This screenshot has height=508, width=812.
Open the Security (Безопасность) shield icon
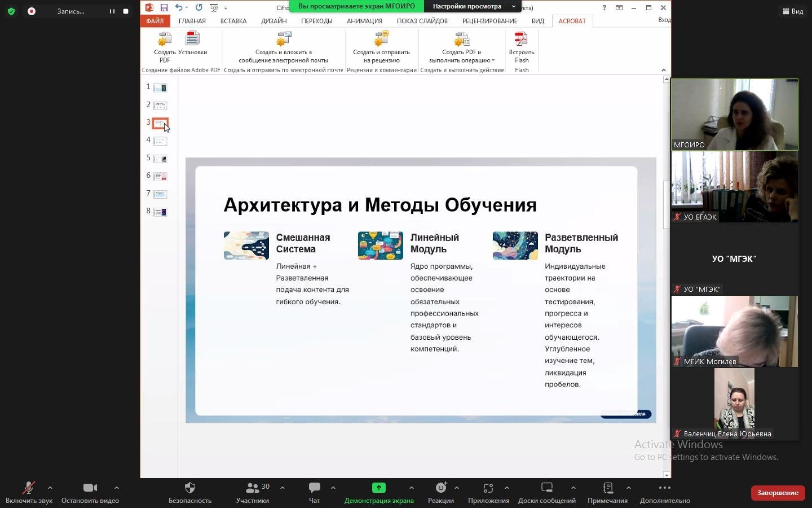(x=190, y=488)
